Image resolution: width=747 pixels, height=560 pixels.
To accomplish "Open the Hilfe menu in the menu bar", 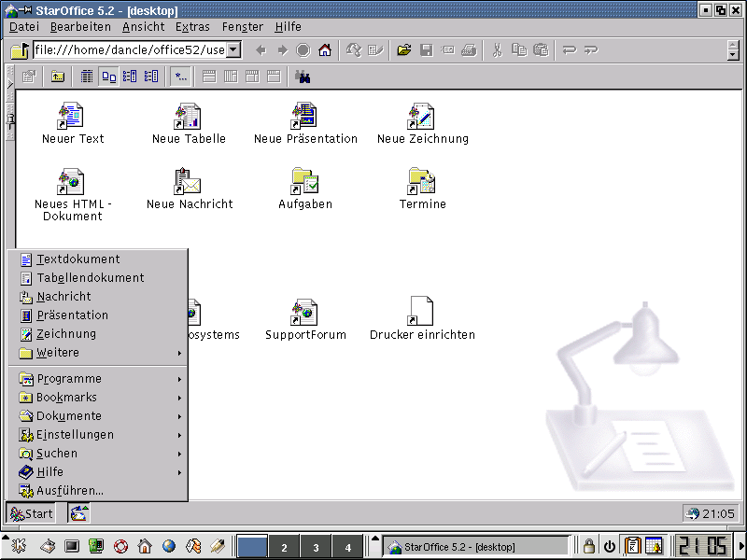I will [x=288, y=27].
